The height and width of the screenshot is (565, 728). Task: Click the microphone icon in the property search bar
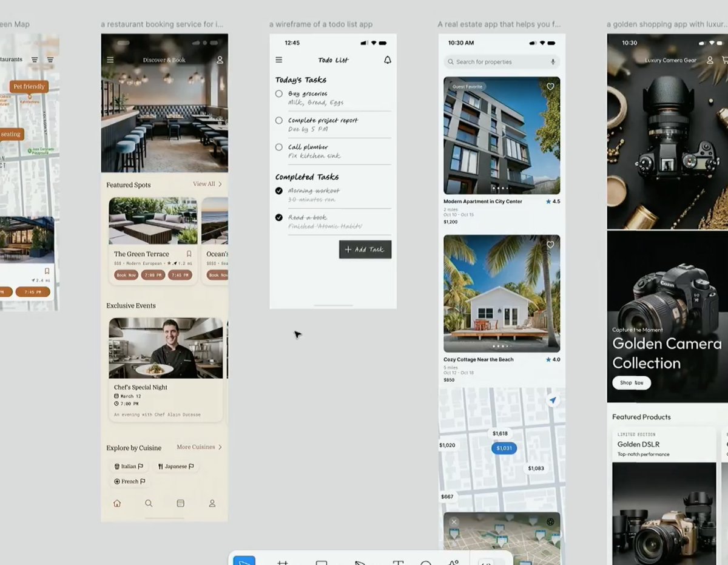[553, 62]
